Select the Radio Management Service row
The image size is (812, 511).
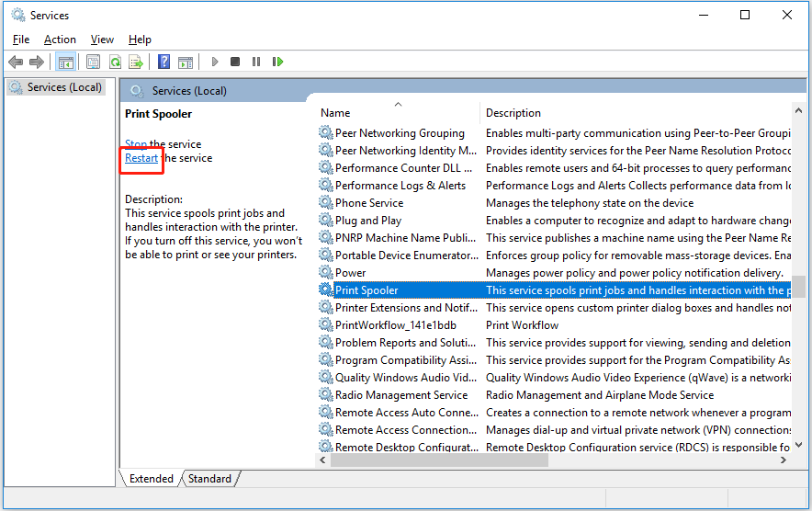click(x=554, y=395)
